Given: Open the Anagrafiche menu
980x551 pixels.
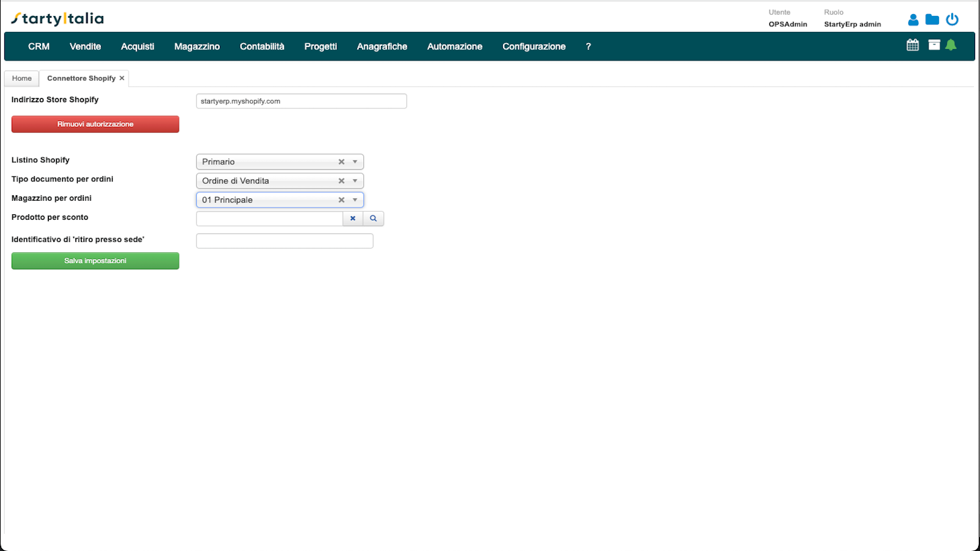Looking at the screenshot, I should (382, 47).
